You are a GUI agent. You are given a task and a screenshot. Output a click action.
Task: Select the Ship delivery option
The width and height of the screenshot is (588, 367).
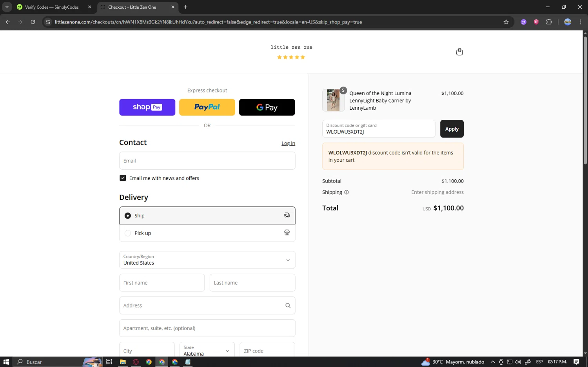point(207,215)
